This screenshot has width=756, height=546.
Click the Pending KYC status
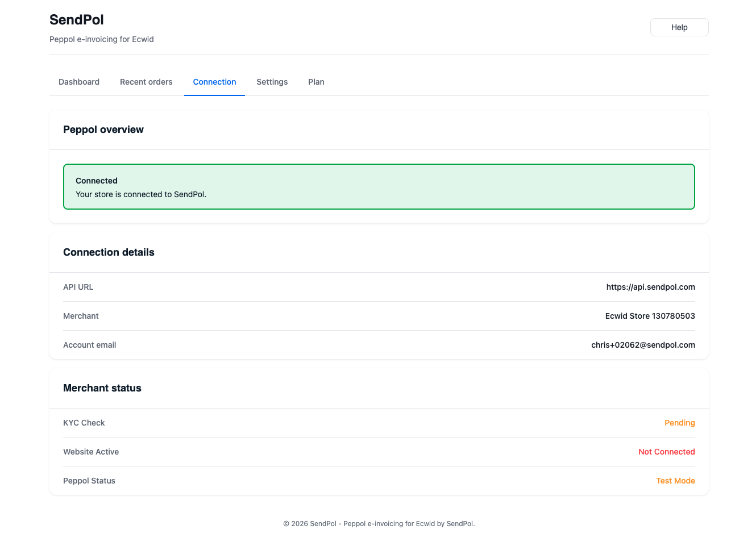click(679, 423)
